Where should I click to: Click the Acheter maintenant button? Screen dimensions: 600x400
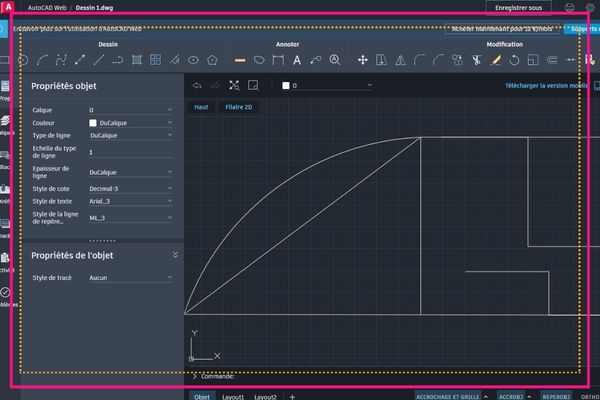pyautogui.click(x=502, y=29)
